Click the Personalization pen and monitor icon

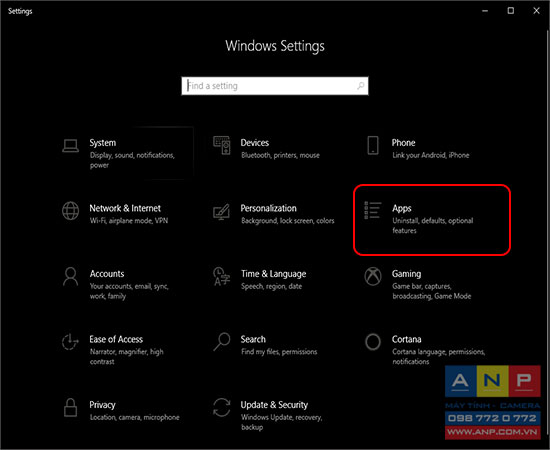tap(222, 212)
